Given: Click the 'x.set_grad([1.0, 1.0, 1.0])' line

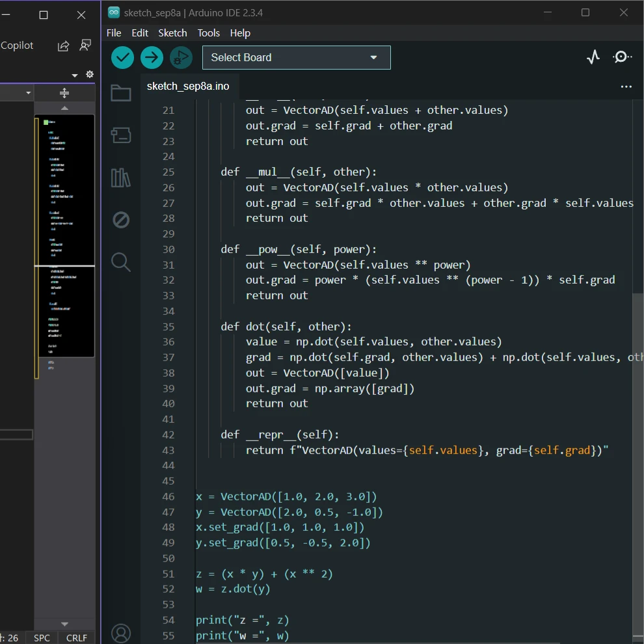Looking at the screenshot, I should pyautogui.click(x=280, y=528).
